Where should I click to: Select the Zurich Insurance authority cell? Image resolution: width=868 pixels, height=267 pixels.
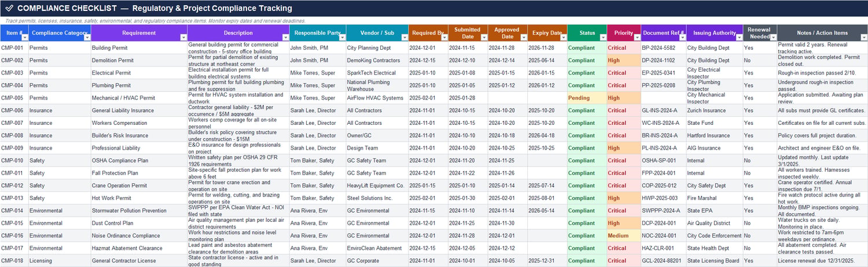pos(714,110)
